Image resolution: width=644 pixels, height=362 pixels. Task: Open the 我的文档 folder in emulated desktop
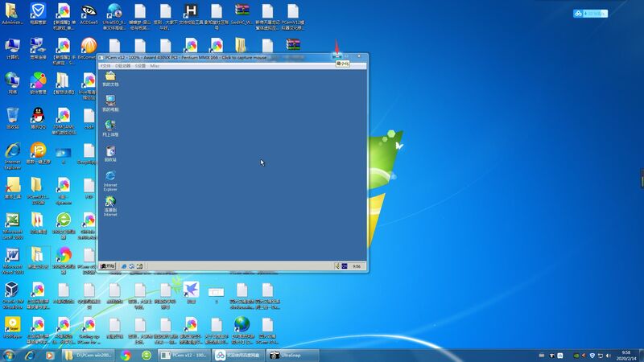(109, 76)
